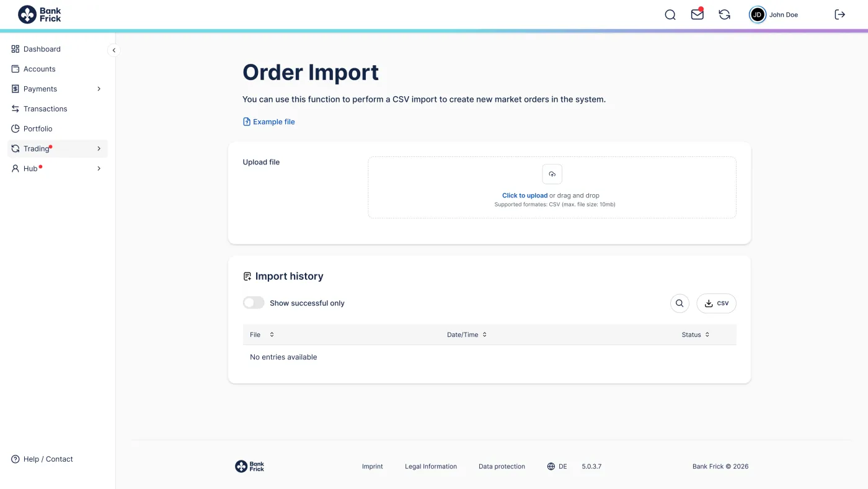Click the Help question mark icon

[x=15, y=459]
